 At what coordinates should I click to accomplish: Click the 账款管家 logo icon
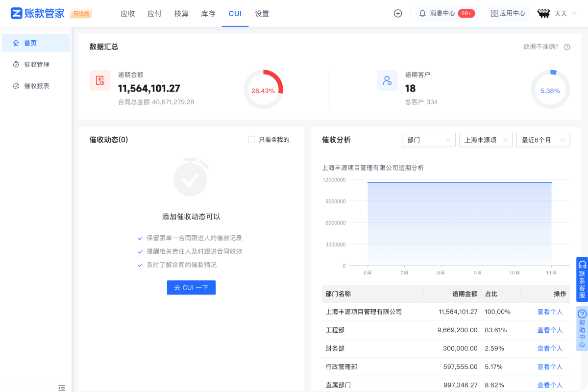[17, 13]
